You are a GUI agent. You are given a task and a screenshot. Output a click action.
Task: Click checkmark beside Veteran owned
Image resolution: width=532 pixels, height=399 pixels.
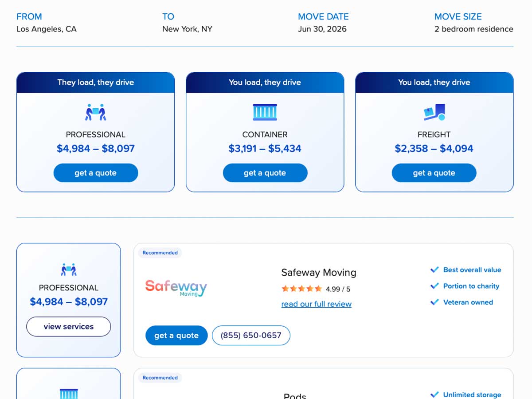point(434,302)
